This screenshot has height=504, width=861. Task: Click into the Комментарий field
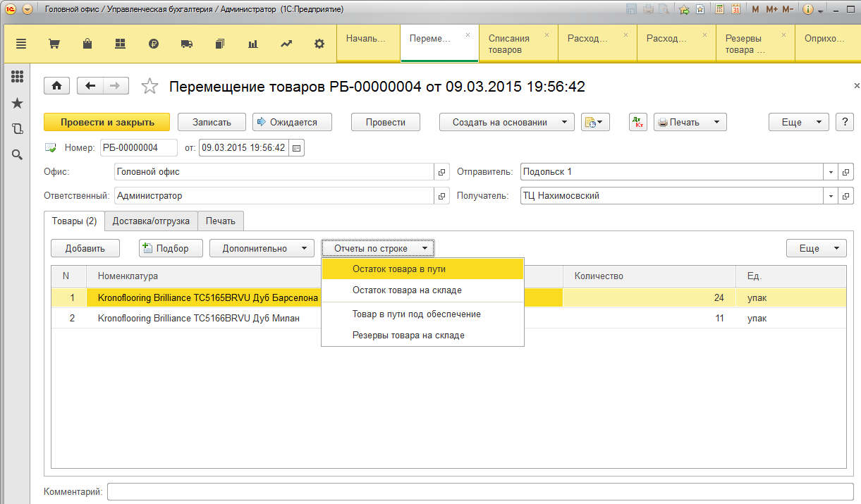click(480, 491)
